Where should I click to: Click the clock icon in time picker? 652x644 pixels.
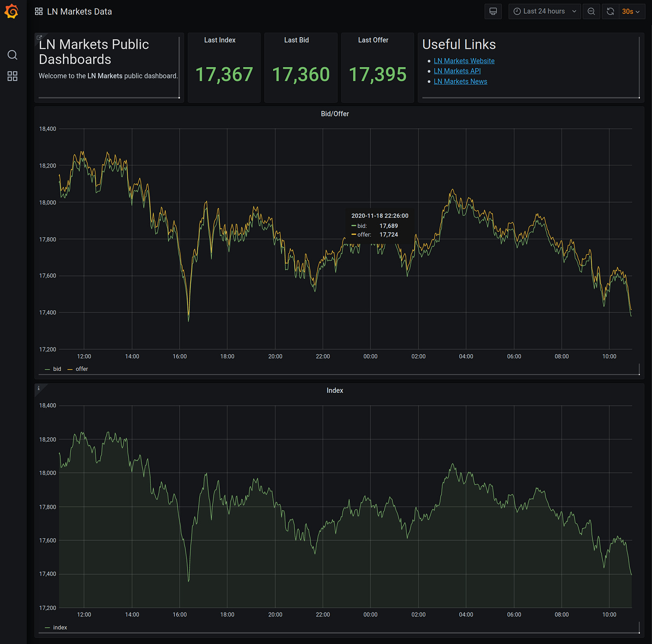(517, 12)
